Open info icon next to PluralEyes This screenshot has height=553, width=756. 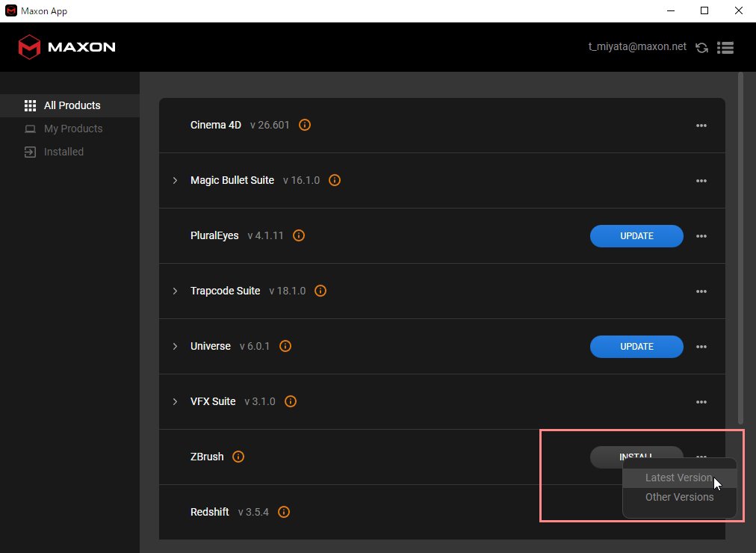(x=299, y=235)
